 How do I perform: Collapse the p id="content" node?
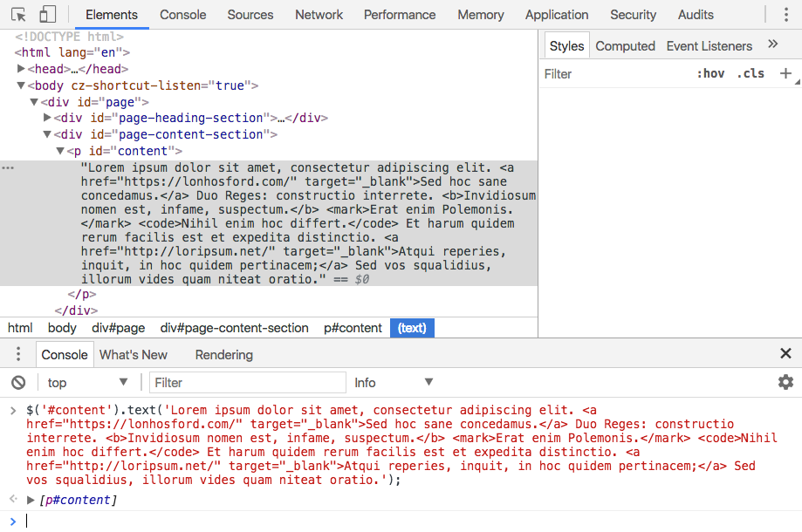60,151
